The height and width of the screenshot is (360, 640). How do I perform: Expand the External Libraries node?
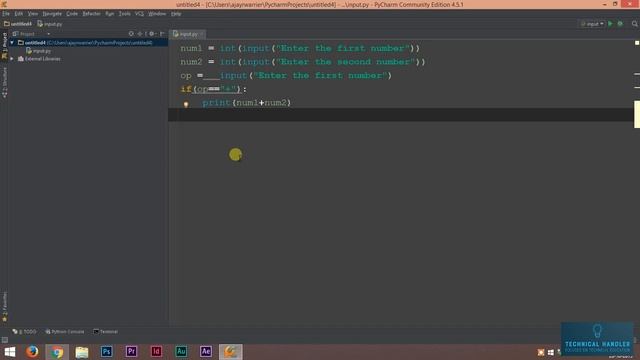coord(12,59)
